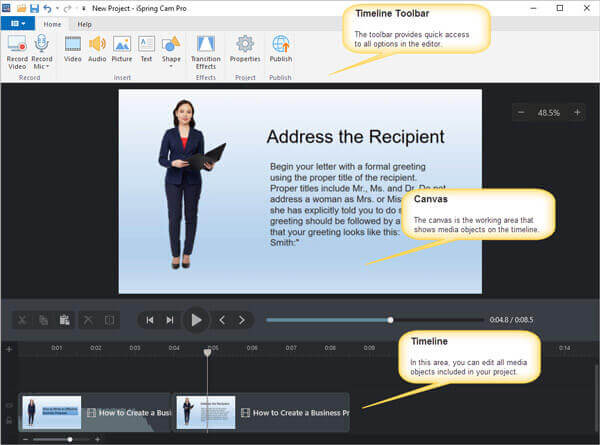Click the Open folder icon in title bar
The width and height of the screenshot is (600, 445).
22,8
